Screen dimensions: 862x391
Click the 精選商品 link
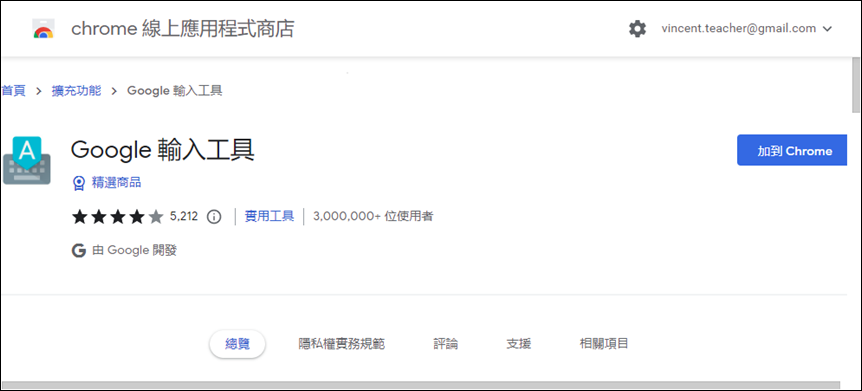pos(116,183)
